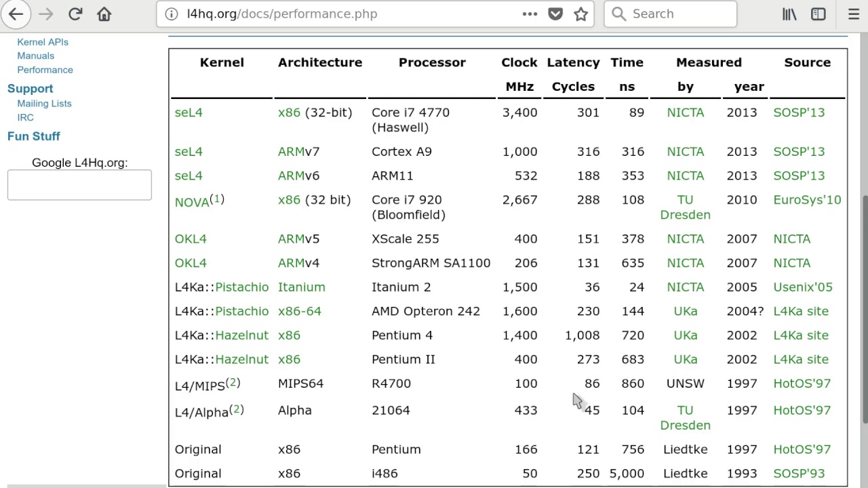Click the Google L4Hq.org search box

point(79,185)
